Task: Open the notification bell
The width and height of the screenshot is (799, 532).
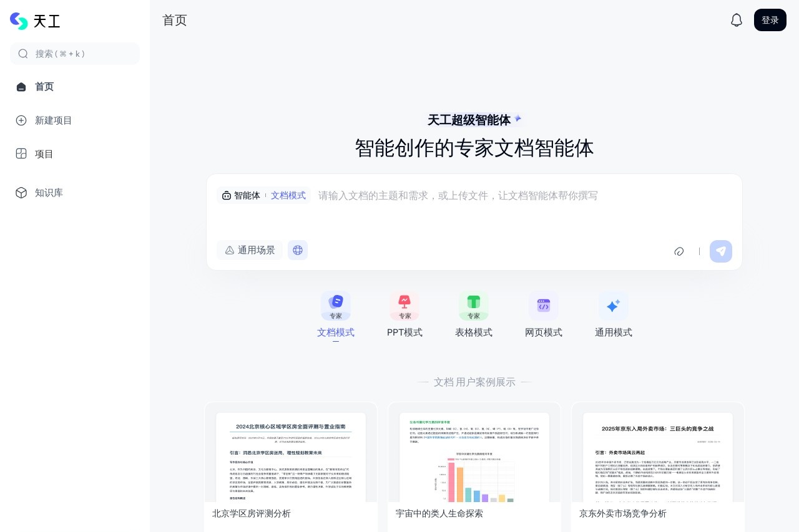Action: tap(737, 20)
